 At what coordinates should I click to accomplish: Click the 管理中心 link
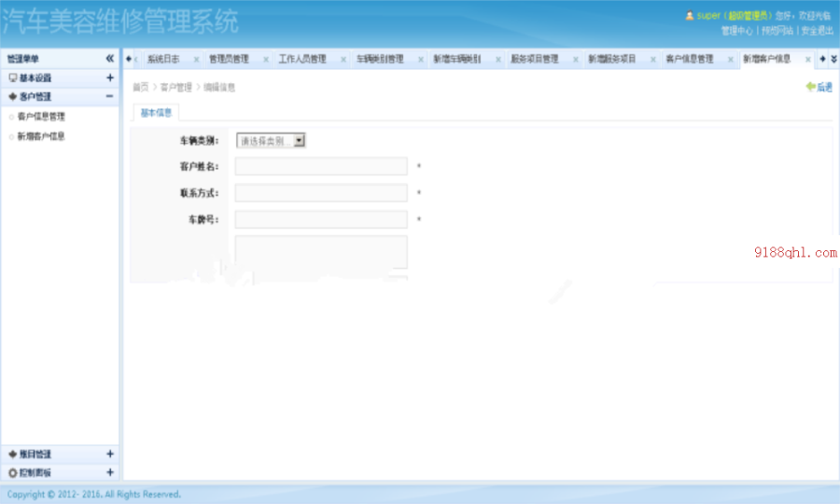coord(736,31)
